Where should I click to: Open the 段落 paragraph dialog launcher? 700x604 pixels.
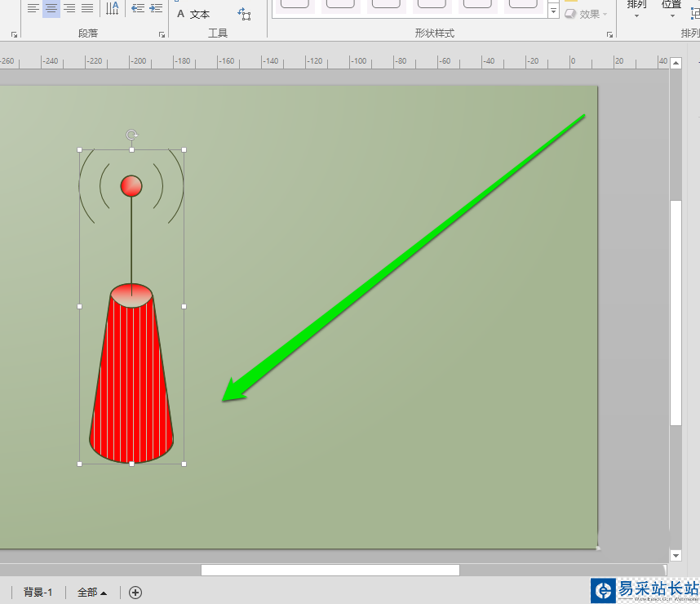point(162,34)
